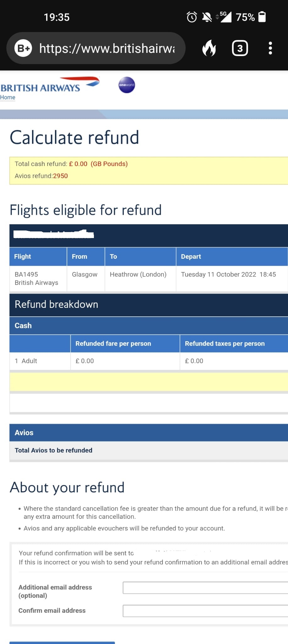Tap the alarm clock status icon
This screenshot has width=288, height=644.
[192, 17]
